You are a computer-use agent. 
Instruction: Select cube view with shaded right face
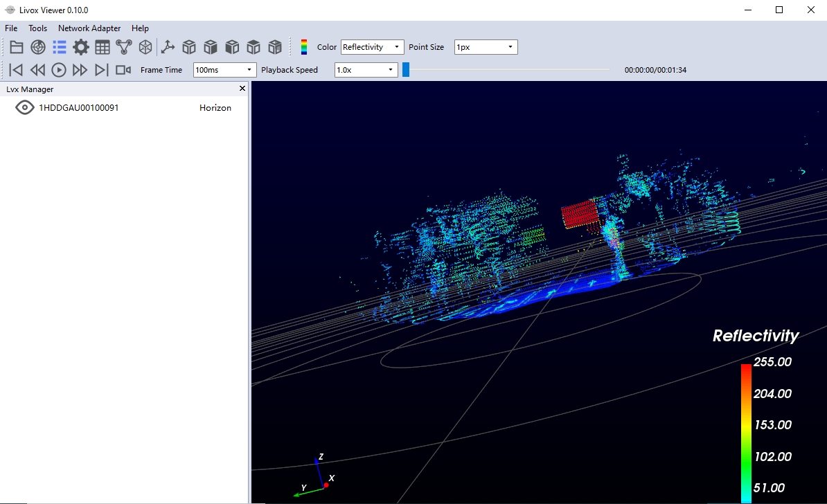(211, 47)
